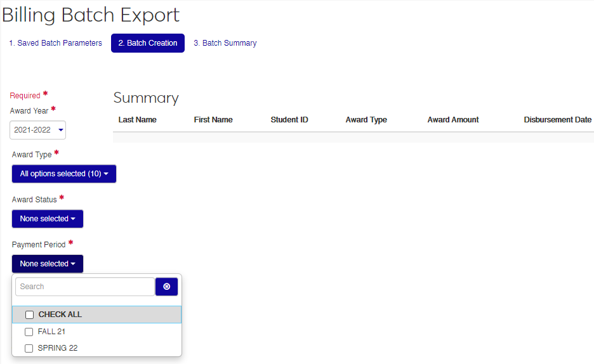Click the Billing Batch Export page title

click(91, 15)
